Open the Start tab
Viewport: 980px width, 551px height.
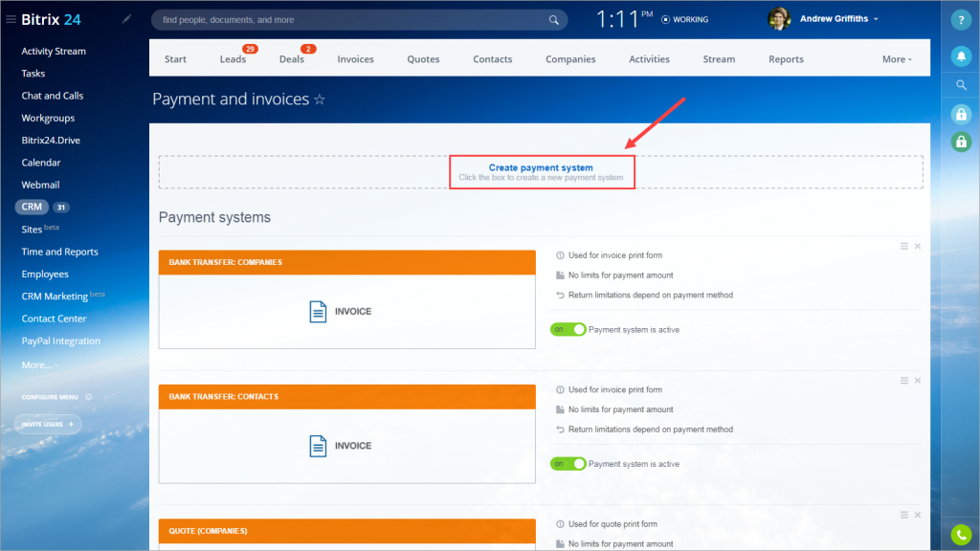point(176,58)
